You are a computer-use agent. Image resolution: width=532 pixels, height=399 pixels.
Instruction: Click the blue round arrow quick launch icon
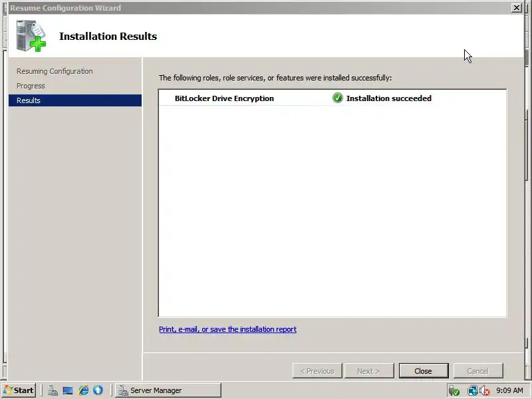pyautogui.click(x=98, y=390)
